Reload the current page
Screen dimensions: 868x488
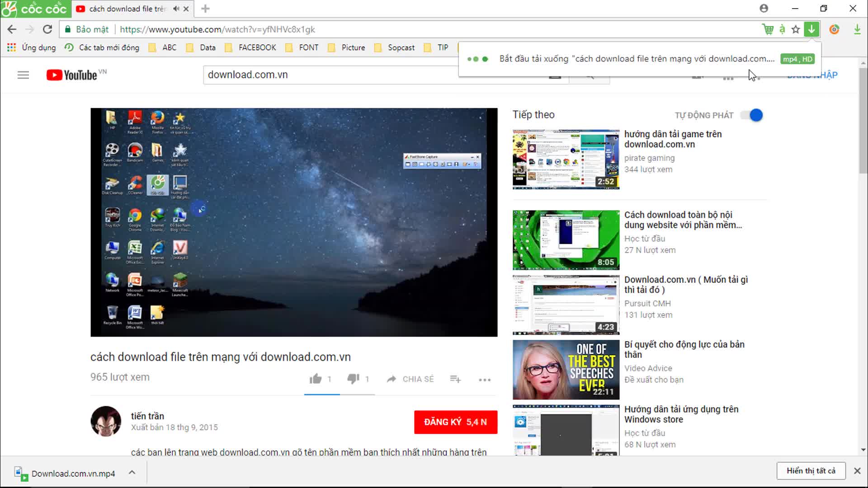click(47, 29)
